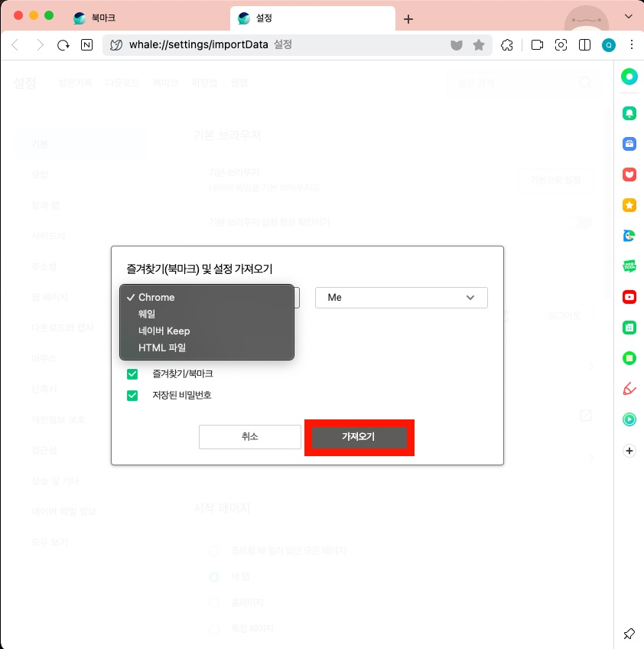Open the green calendar sidebar icon
This screenshot has height=649, width=644.
pos(629,328)
